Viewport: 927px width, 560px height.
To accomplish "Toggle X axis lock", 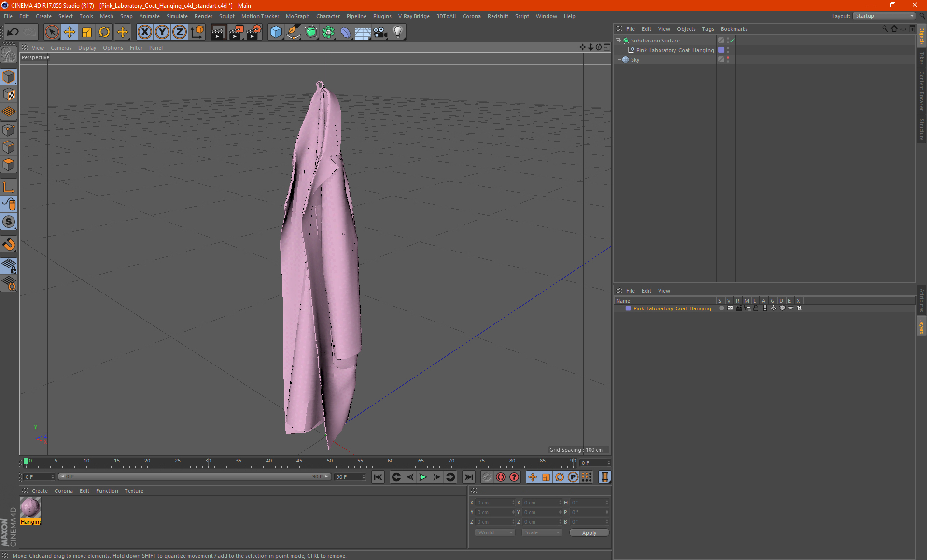I will [144, 32].
